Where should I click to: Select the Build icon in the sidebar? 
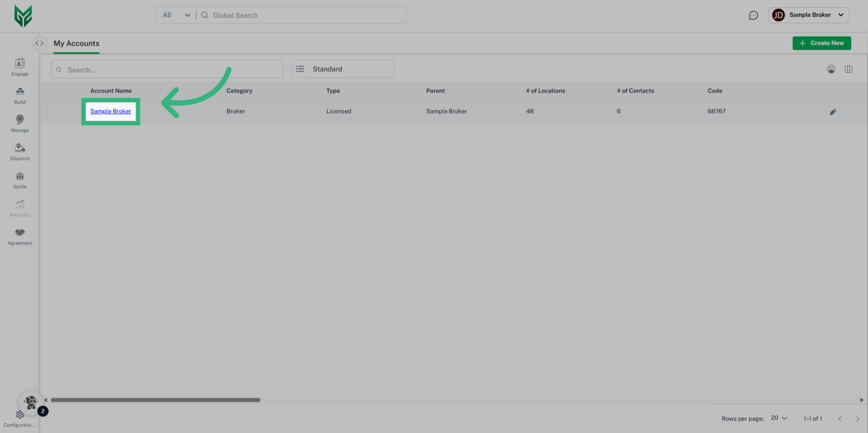[19, 95]
